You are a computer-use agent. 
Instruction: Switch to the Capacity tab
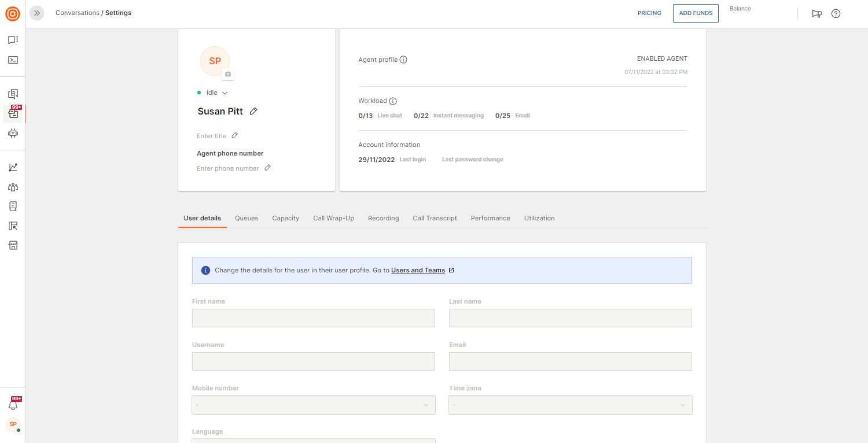285,218
